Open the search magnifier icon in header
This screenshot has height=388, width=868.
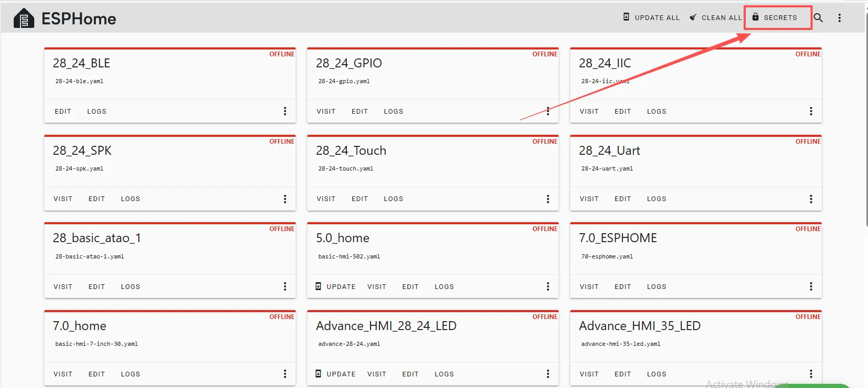coord(818,18)
